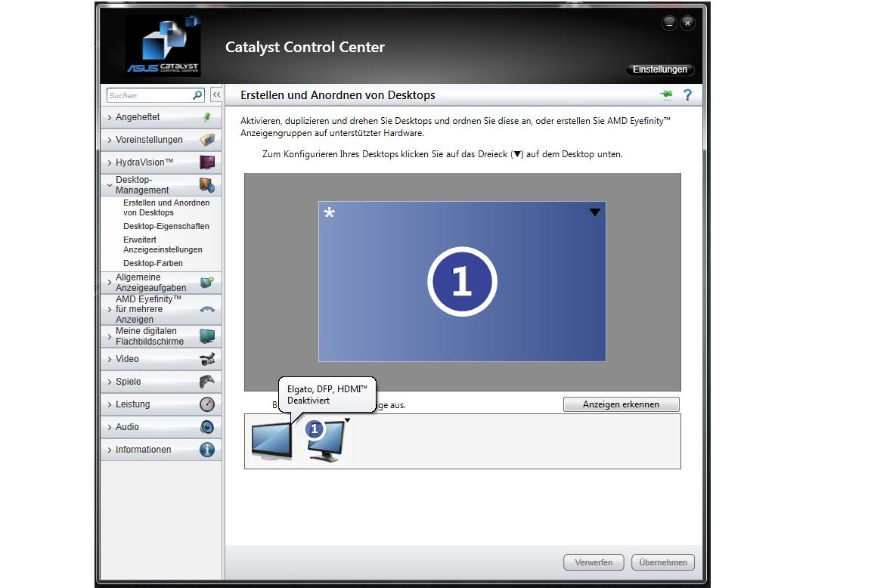Click the Allgemeine Anzeigeaufgaben icon
Screen dimensions: 871x588
pos(207,282)
